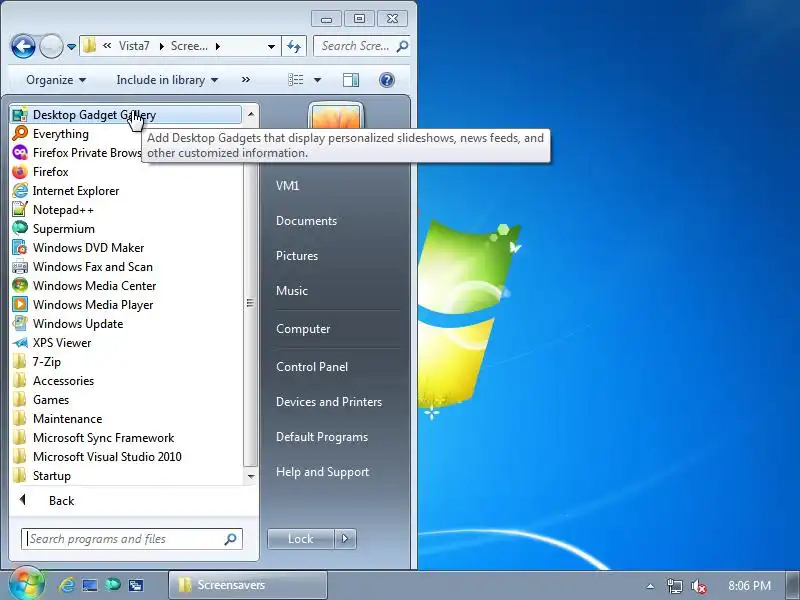
Task: Click the Lock button
Action: click(x=301, y=539)
